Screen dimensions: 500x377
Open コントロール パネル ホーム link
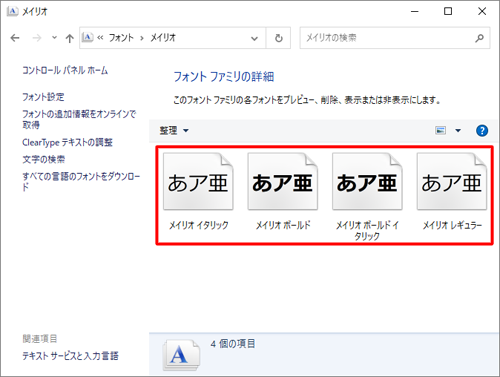[x=65, y=70]
